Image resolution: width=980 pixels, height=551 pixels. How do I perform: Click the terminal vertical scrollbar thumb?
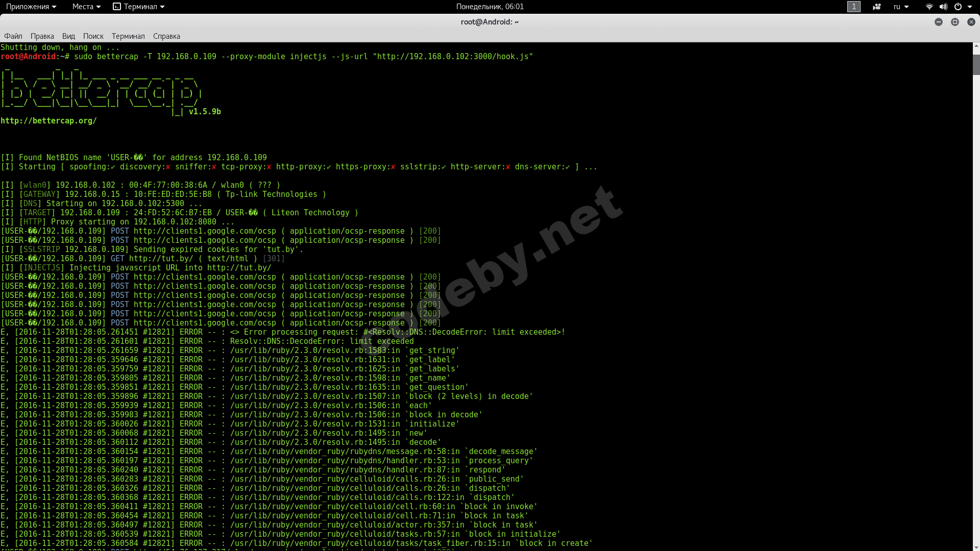click(976, 64)
